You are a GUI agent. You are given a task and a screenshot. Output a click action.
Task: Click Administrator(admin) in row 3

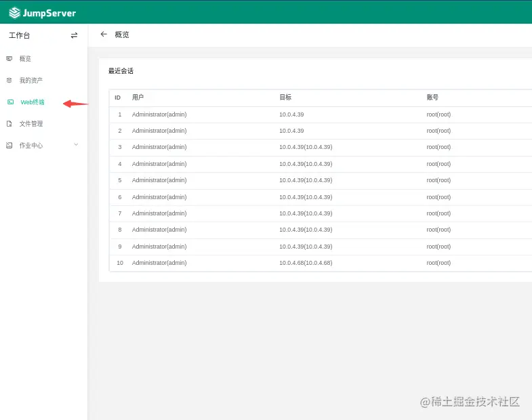(x=159, y=147)
